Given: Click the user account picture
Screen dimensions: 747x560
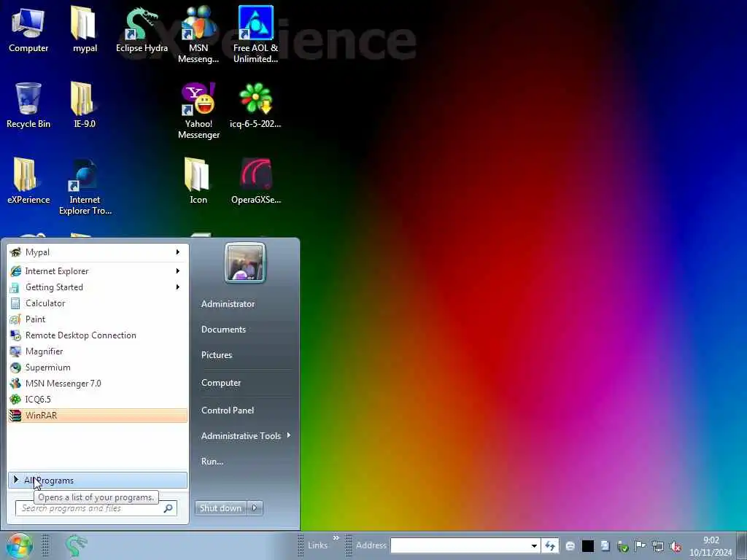Looking at the screenshot, I should (245, 262).
